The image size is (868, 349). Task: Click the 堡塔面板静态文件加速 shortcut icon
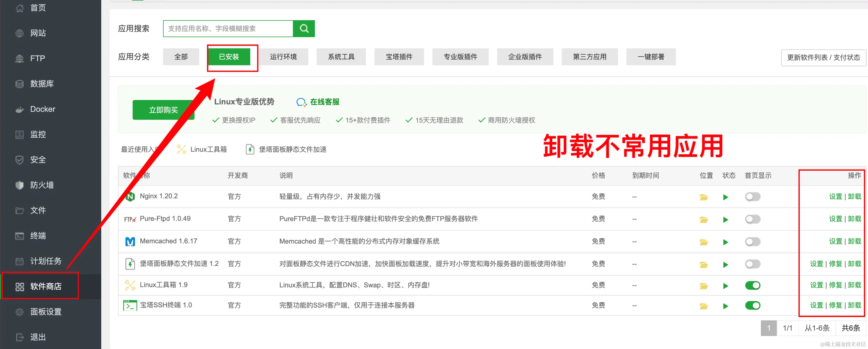coord(250,149)
